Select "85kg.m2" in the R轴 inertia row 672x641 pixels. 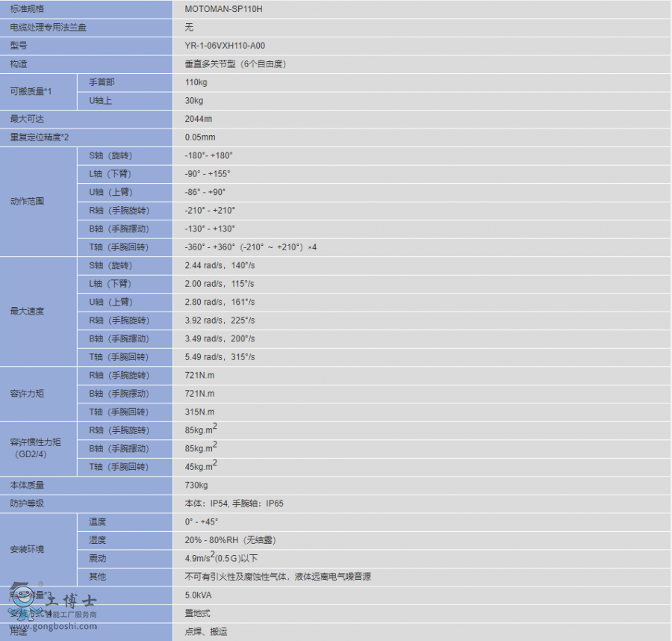point(201,429)
